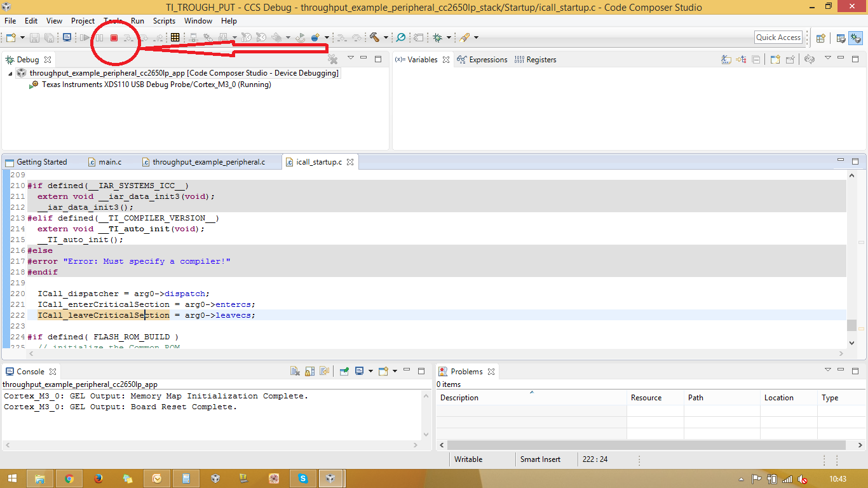Click the Save All toolbar icon

50,38
